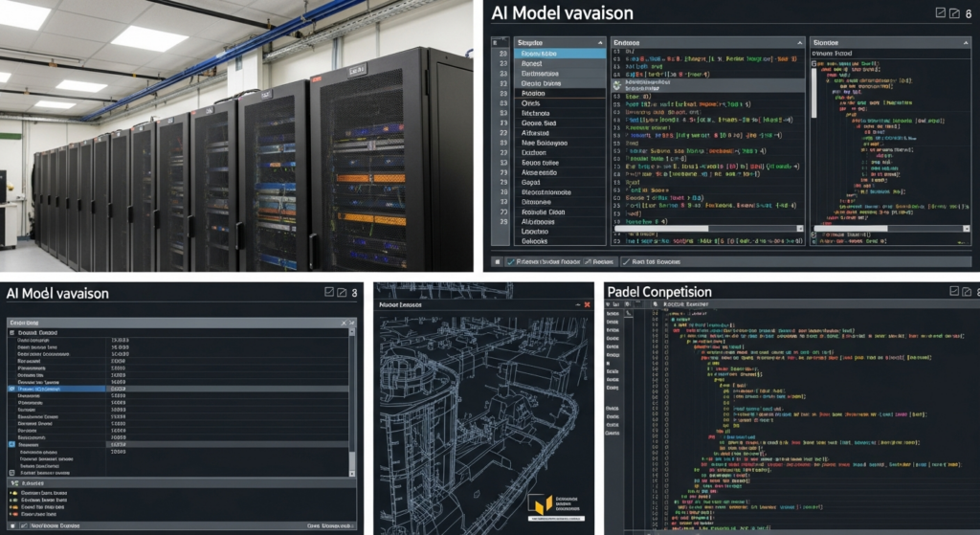Click the 'lai' toolbar item in Padel Conpetision
The height and width of the screenshot is (535, 980).
(615, 304)
